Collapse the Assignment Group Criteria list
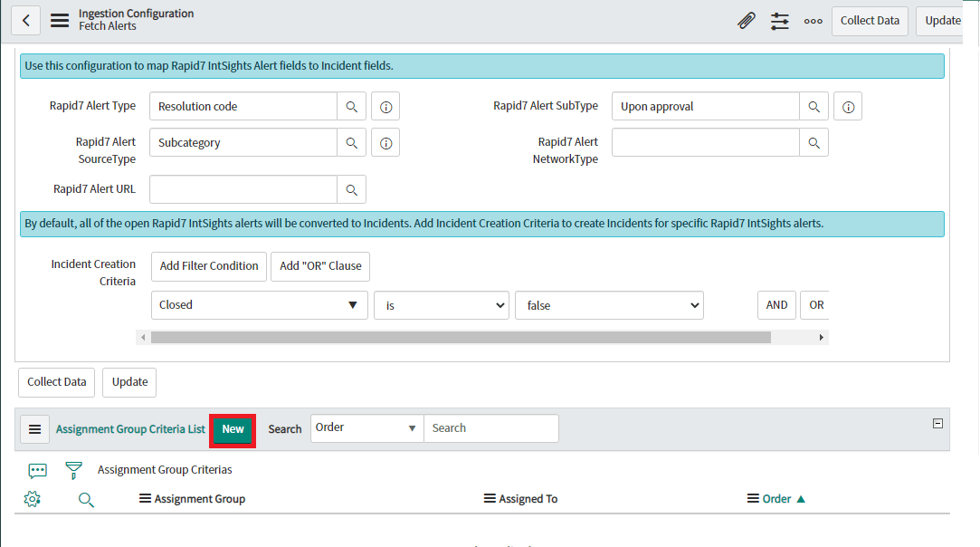 point(937,423)
